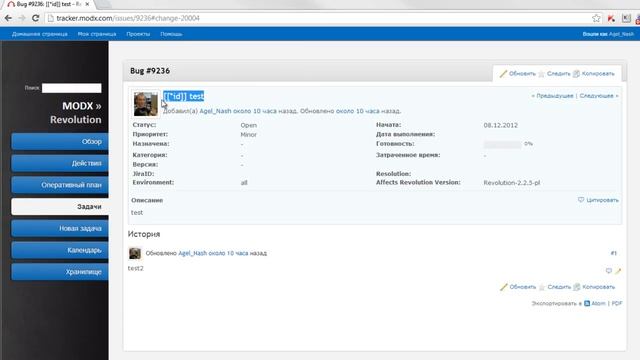Reload the page with refresh icon
This screenshot has height=360, width=640.
click(36, 18)
